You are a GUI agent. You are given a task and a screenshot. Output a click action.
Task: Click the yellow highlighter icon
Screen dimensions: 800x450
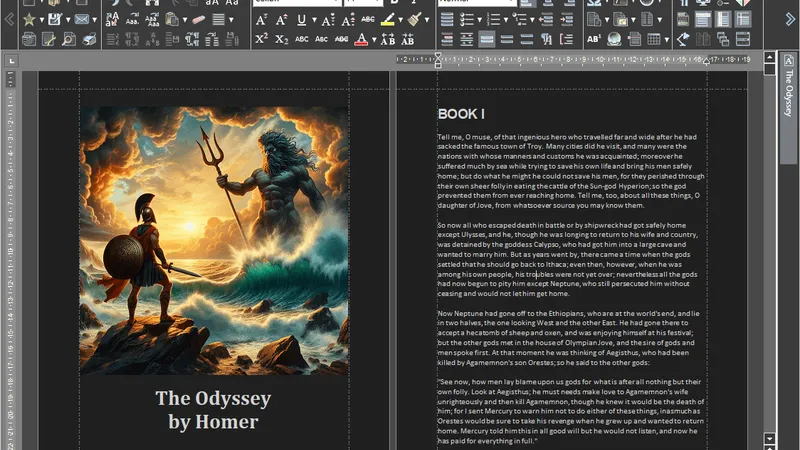click(386, 20)
